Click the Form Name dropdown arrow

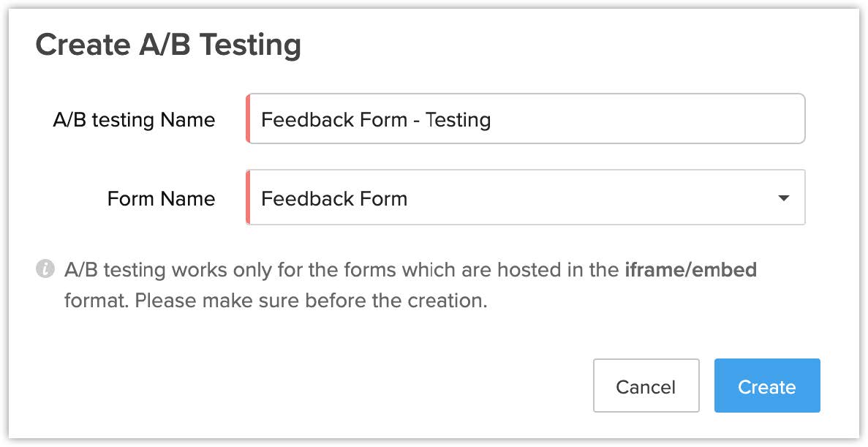(783, 198)
